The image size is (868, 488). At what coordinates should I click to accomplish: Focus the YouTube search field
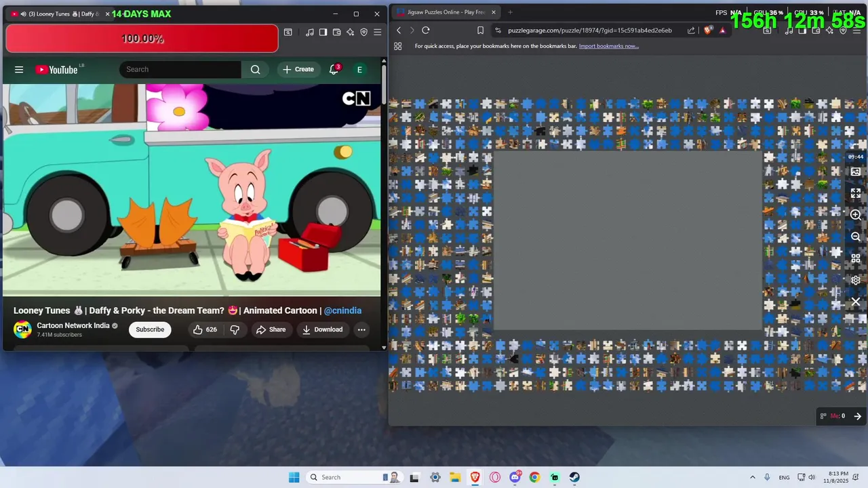coord(180,69)
